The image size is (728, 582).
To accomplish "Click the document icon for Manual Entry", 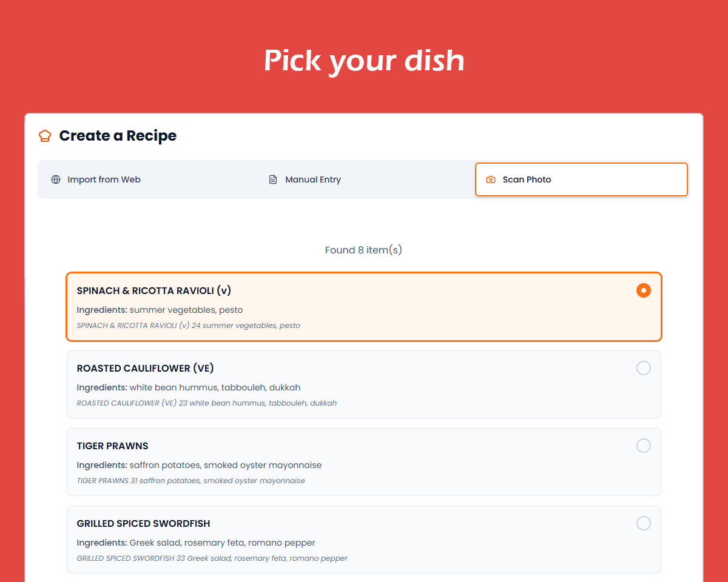I will coord(273,179).
